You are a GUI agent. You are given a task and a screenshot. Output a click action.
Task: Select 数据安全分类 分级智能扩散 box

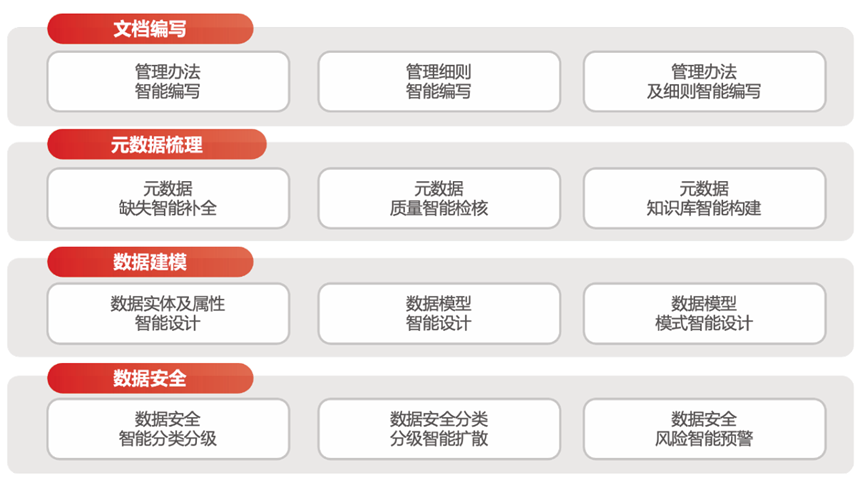click(x=438, y=430)
